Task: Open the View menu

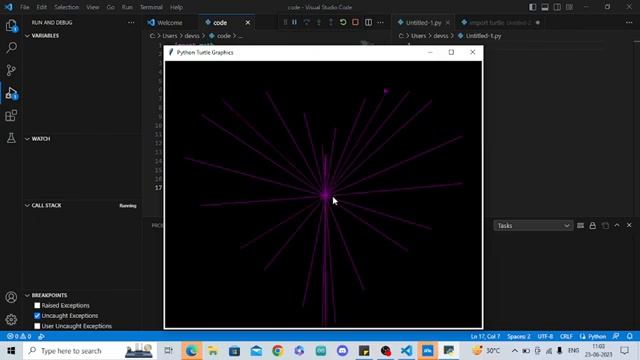Action: click(x=93, y=7)
